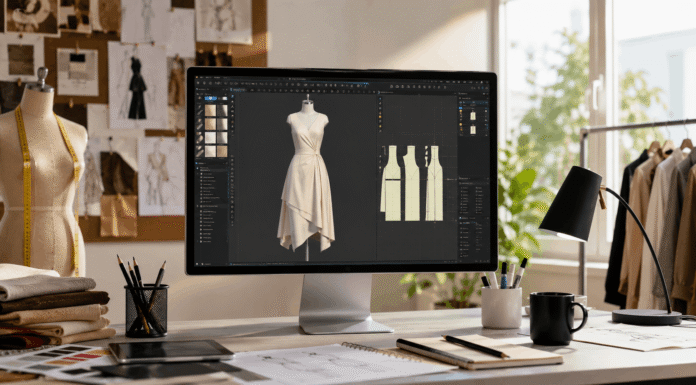Pick the fourth-row left cream fabric swatch
The image size is (696, 385).
tap(210, 151)
